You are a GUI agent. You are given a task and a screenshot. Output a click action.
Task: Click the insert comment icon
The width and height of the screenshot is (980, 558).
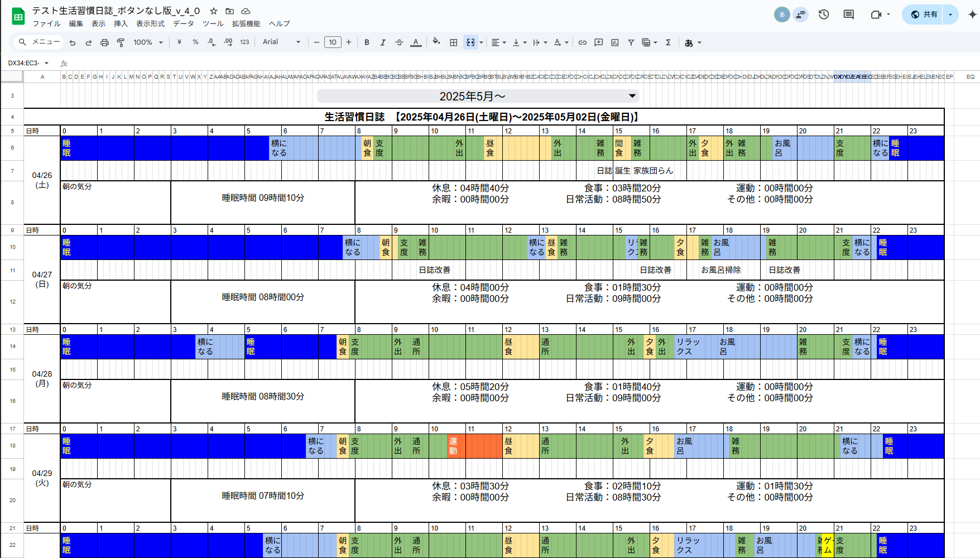pyautogui.click(x=599, y=42)
